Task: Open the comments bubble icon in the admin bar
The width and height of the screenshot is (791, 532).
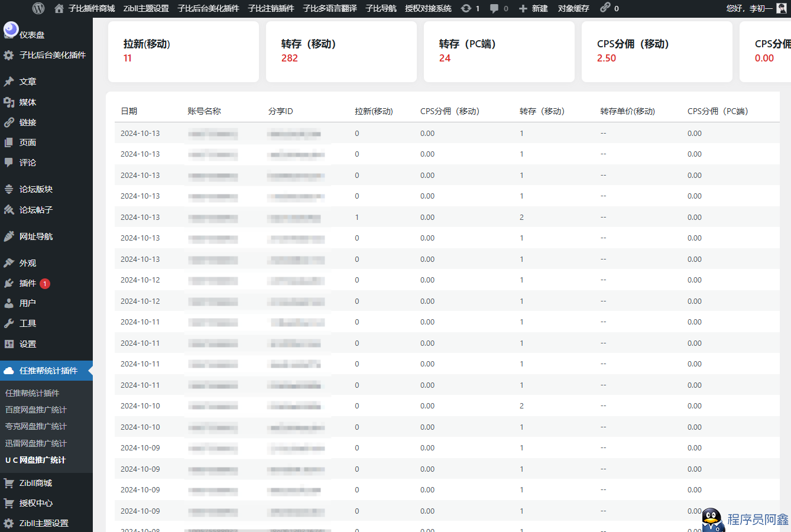Action: (x=494, y=8)
